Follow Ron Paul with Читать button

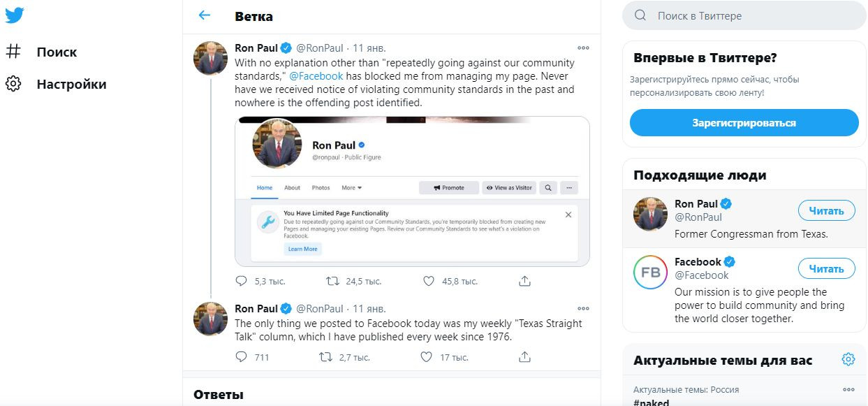coord(826,210)
